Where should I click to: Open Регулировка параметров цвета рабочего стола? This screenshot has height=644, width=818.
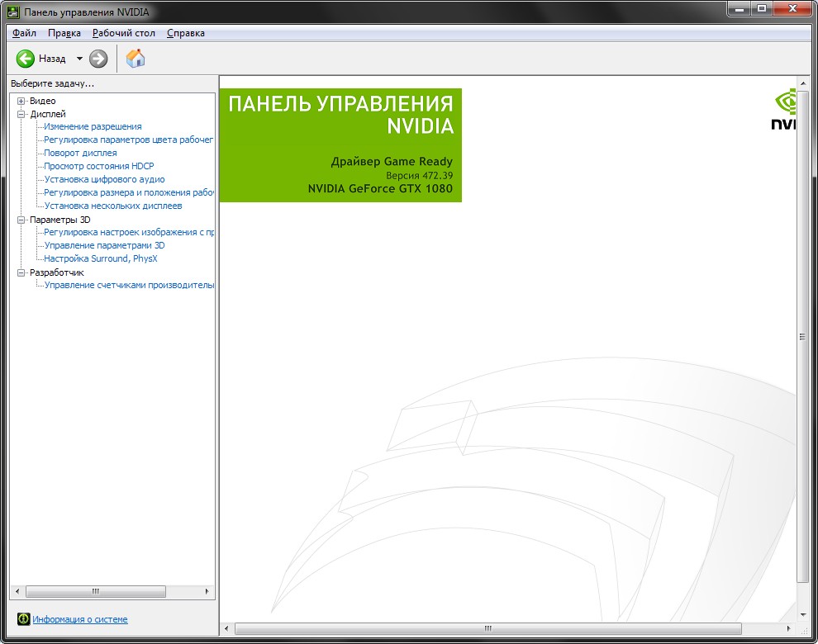[129, 140]
